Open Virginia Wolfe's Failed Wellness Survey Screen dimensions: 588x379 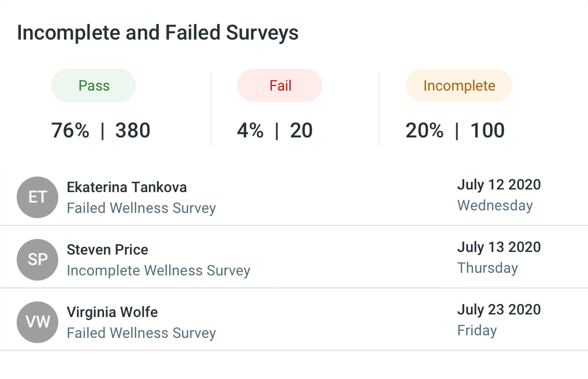pos(141,333)
